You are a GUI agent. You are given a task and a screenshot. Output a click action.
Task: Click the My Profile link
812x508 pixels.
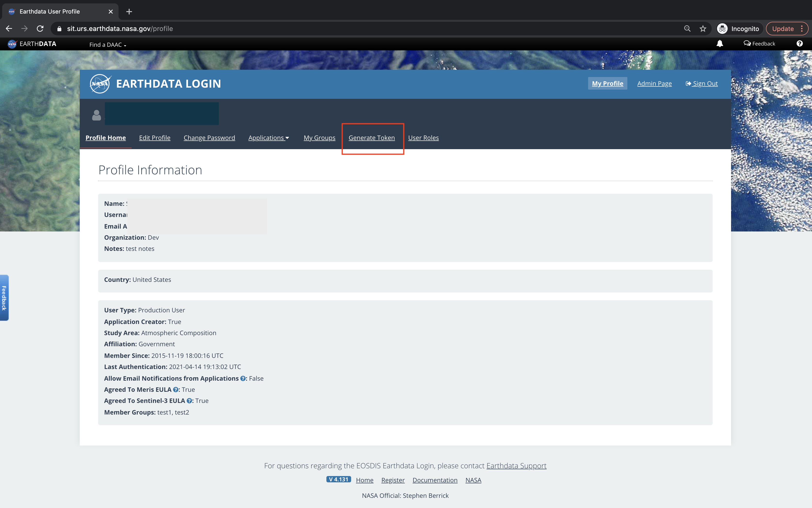(607, 83)
